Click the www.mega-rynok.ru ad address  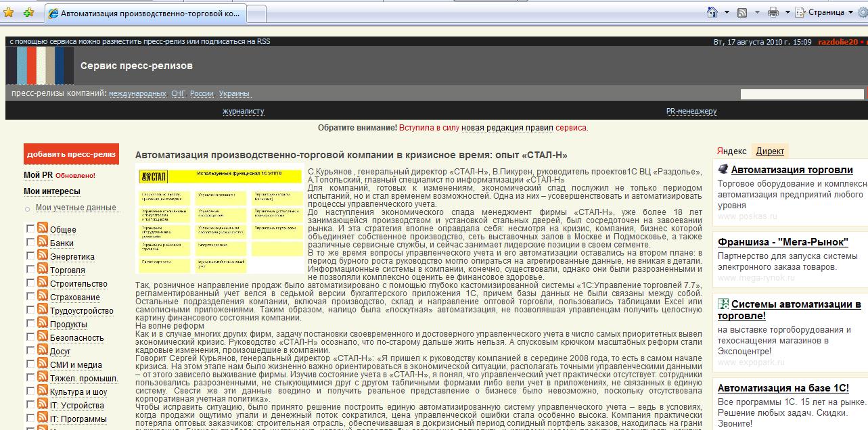(756, 277)
